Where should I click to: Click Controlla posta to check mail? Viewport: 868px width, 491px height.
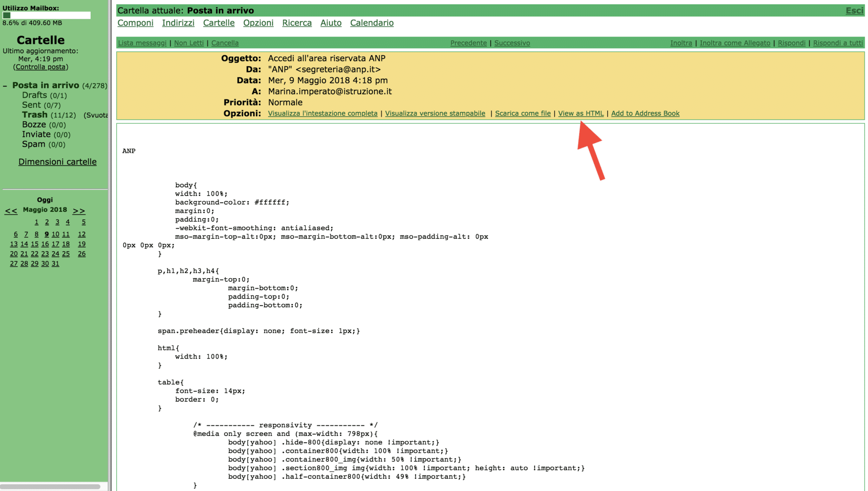click(41, 67)
